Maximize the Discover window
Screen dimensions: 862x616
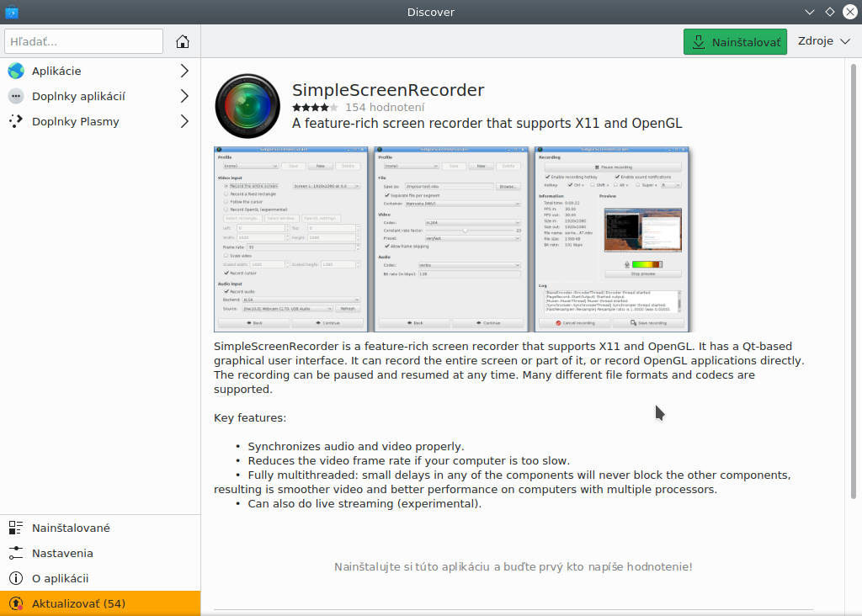click(829, 12)
